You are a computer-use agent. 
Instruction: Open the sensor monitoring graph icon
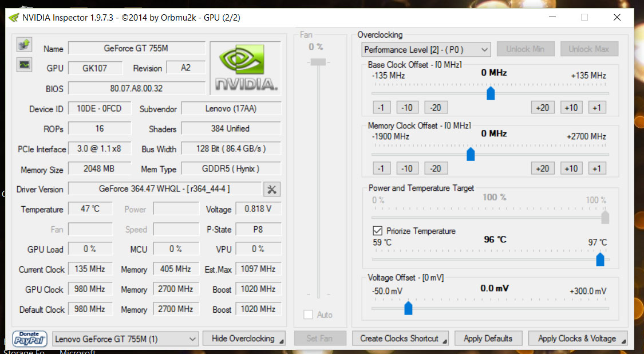point(24,65)
